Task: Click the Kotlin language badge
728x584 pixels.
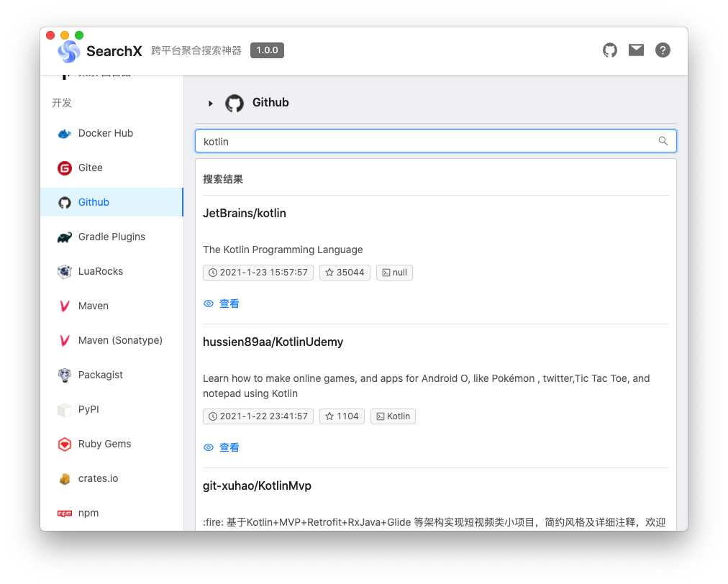Action: [393, 416]
